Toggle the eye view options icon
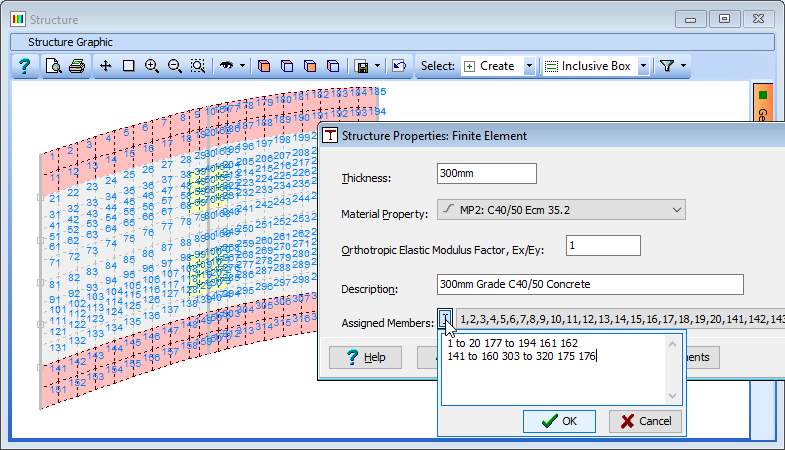 tap(226, 66)
